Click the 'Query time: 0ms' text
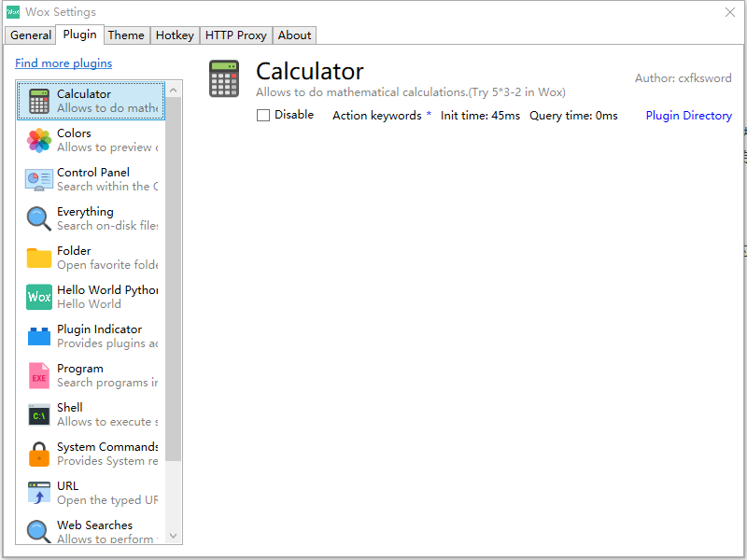747x560 pixels. 573,116
